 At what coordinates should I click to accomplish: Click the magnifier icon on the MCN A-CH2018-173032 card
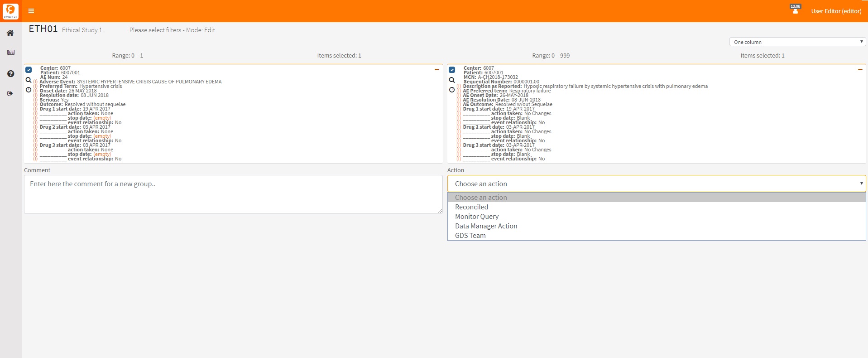[452, 80]
